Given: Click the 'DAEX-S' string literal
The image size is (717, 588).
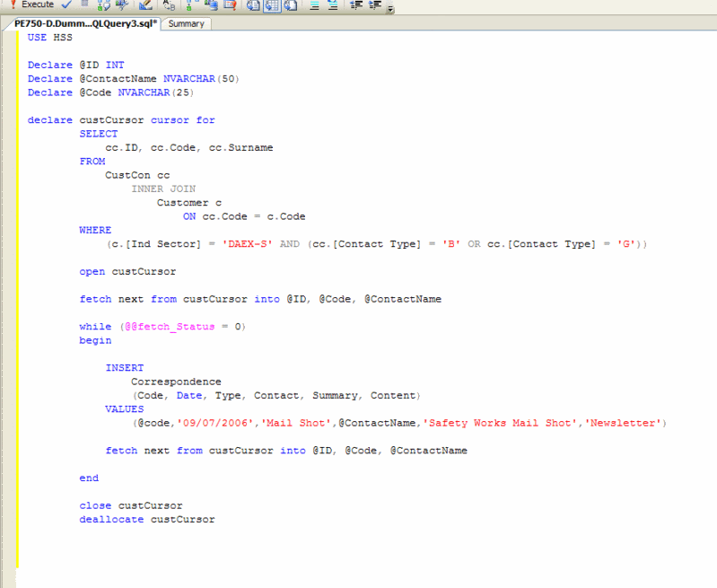Looking at the screenshot, I should pos(248,244).
